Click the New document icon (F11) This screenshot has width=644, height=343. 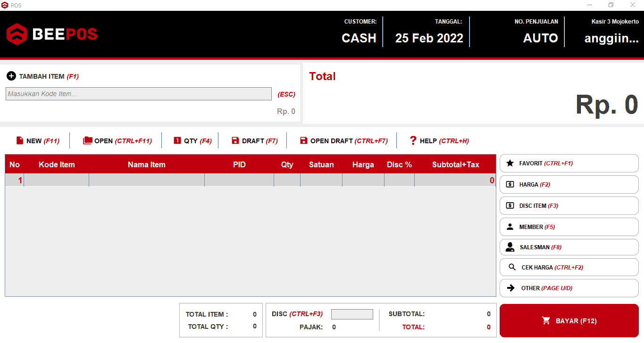(20, 141)
